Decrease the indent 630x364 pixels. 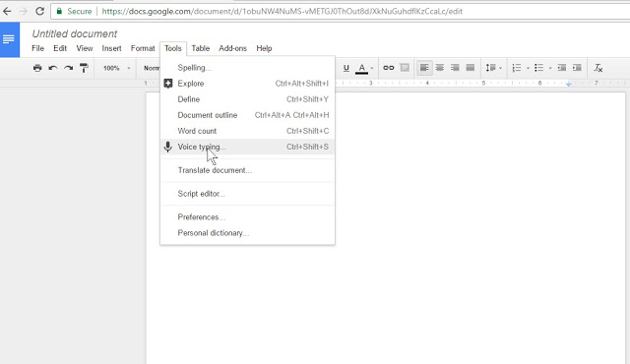(562, 68)
